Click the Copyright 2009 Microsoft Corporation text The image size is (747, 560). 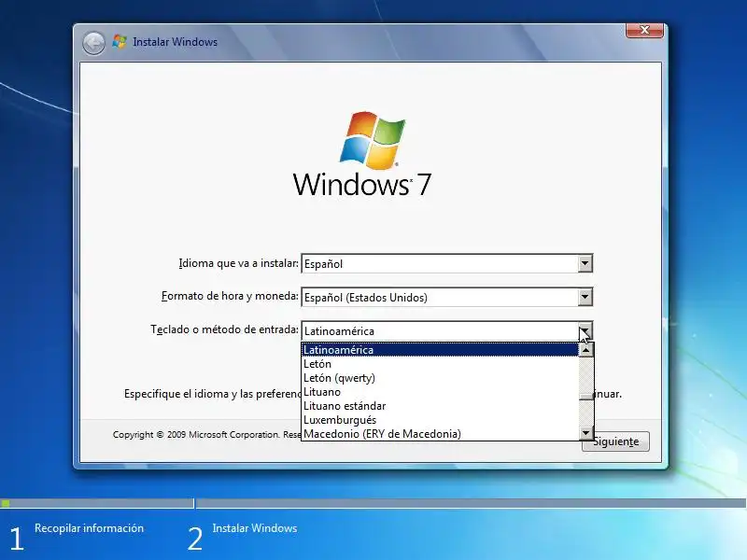pos(206,434)
